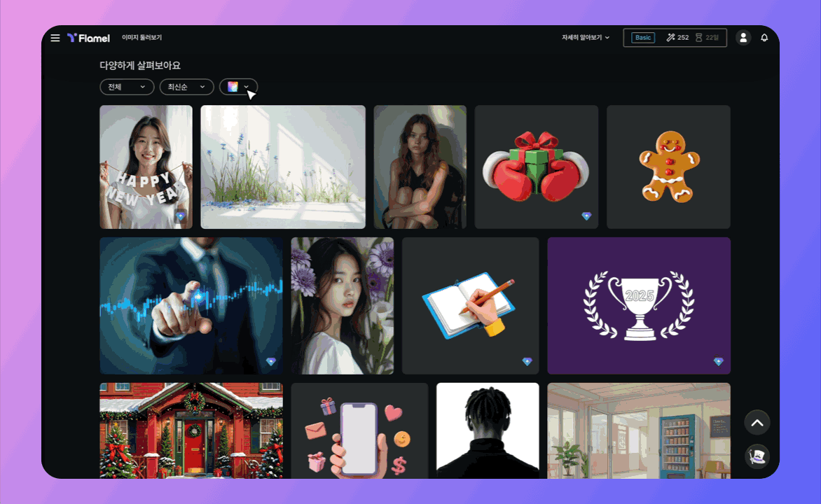This screenshot has height=504, width=821.
Task: Click the Flamel logo
Action: coord(88,38)
